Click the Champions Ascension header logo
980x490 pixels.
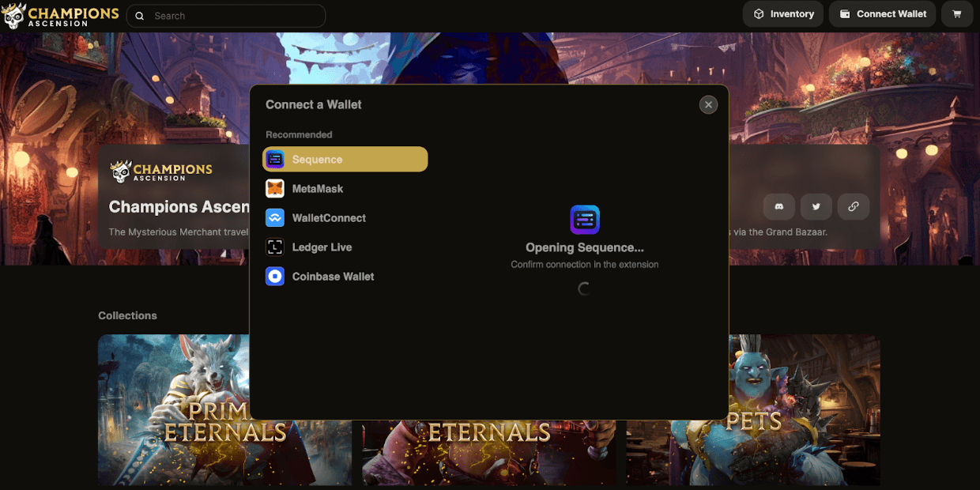61,15
